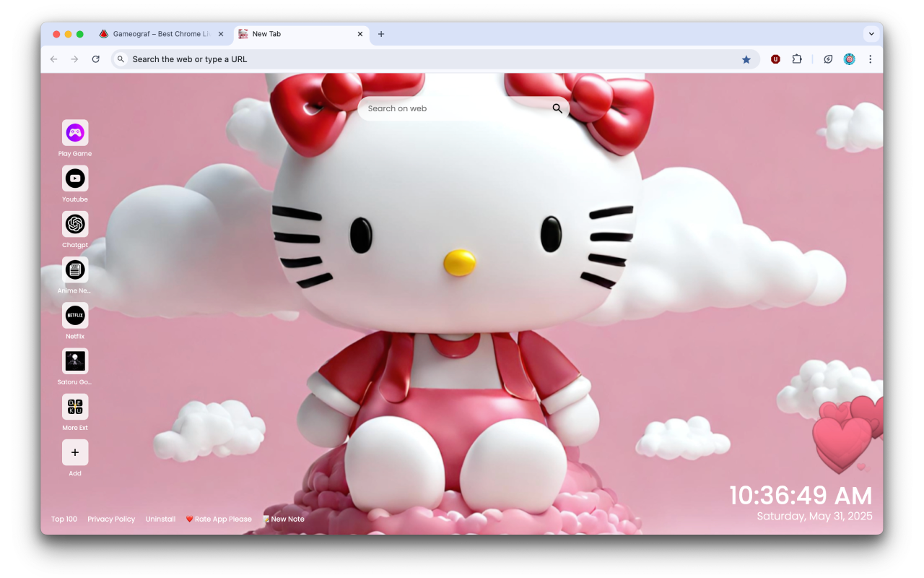Click the More Ext icon
Viewport: 924px width, 578px height.
(75, 407)
